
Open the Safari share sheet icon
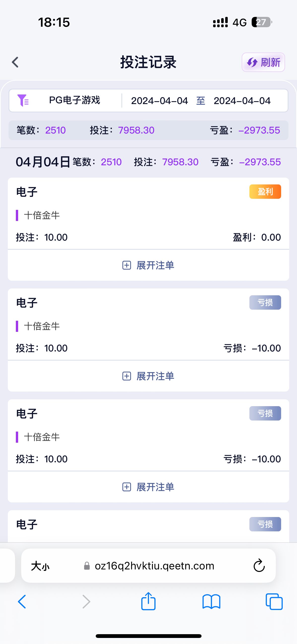click(x=148, y=601)
